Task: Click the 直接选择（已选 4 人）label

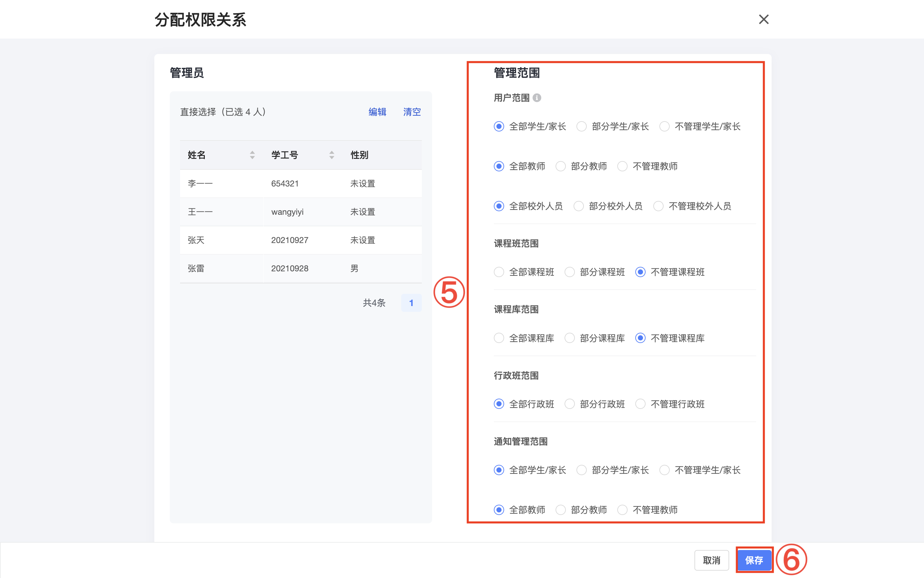Action: (x=223, y=112)
